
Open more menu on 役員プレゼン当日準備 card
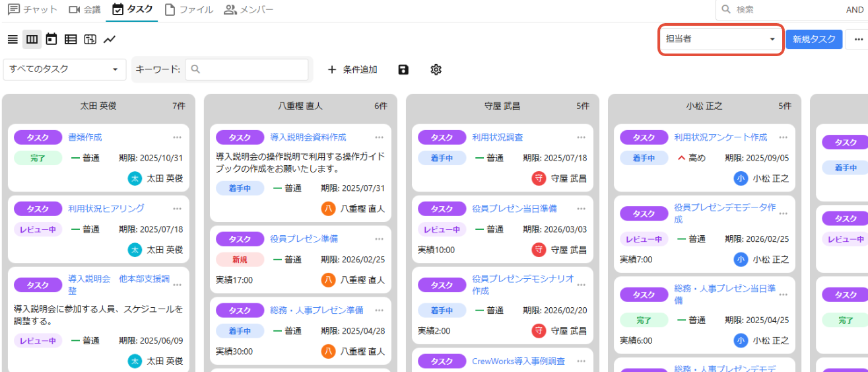[581, 209]
